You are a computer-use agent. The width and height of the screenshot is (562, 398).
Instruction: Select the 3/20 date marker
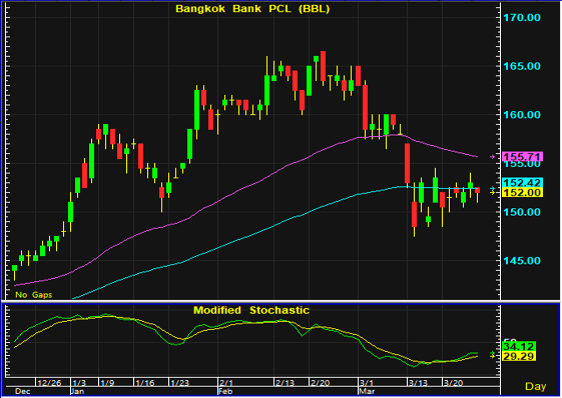point(453,383)
